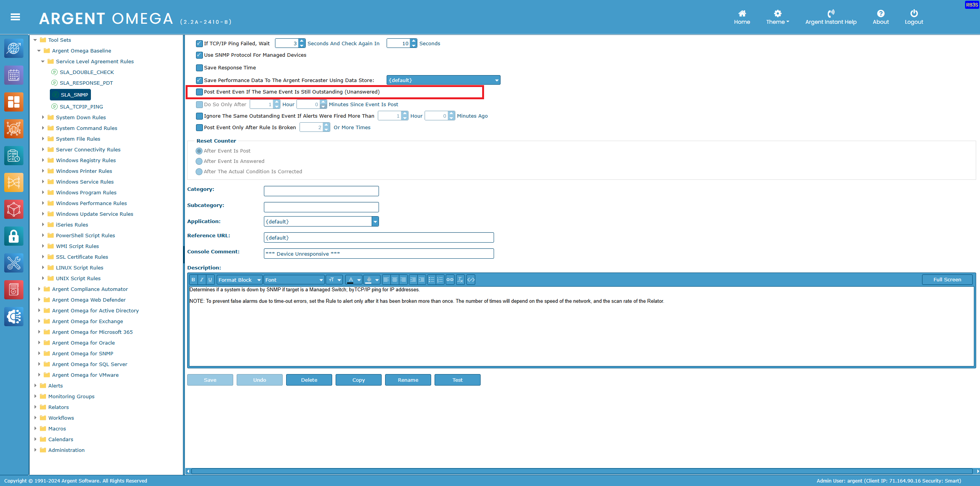980x486 pixels.
Task: Open the text color picker
Action: [x=354, y=280]
